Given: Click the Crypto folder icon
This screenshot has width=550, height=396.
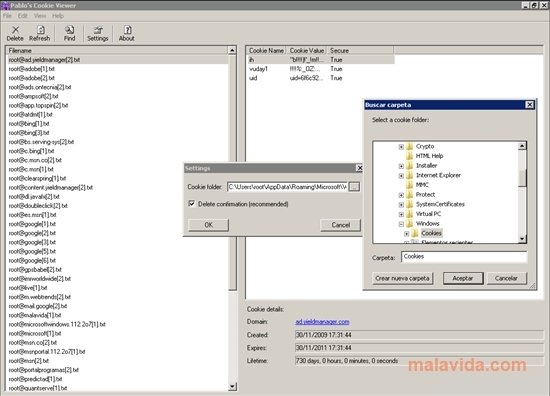Looking at the screenshot, I should pyautogui.click(x=410, y=146).
